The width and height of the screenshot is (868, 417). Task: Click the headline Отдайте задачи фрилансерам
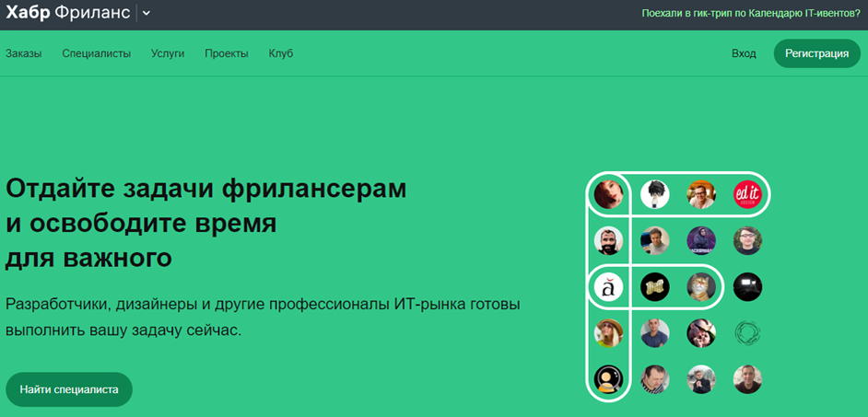pos(205,190)
